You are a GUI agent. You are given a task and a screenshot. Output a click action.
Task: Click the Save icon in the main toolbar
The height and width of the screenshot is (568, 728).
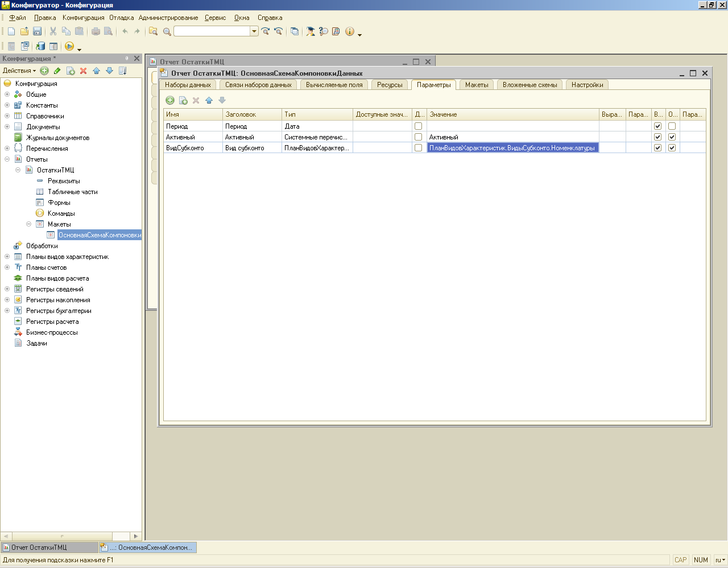(38, 31)
